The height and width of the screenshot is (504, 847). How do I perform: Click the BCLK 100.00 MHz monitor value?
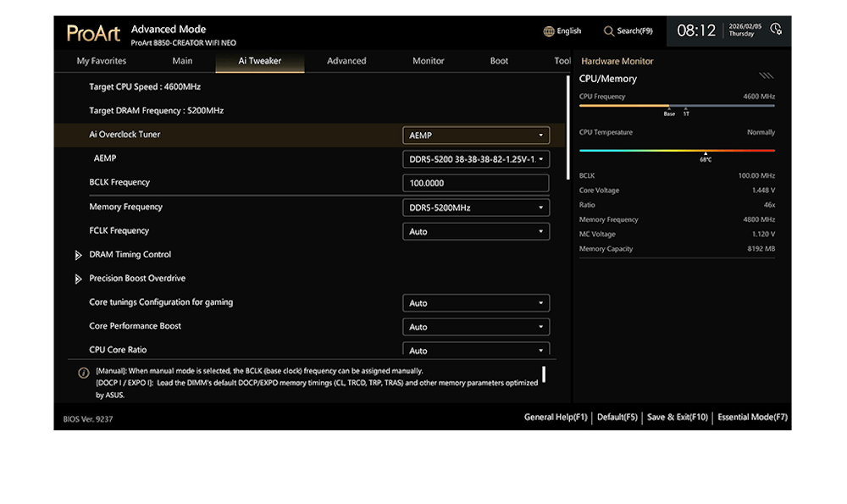756,175
